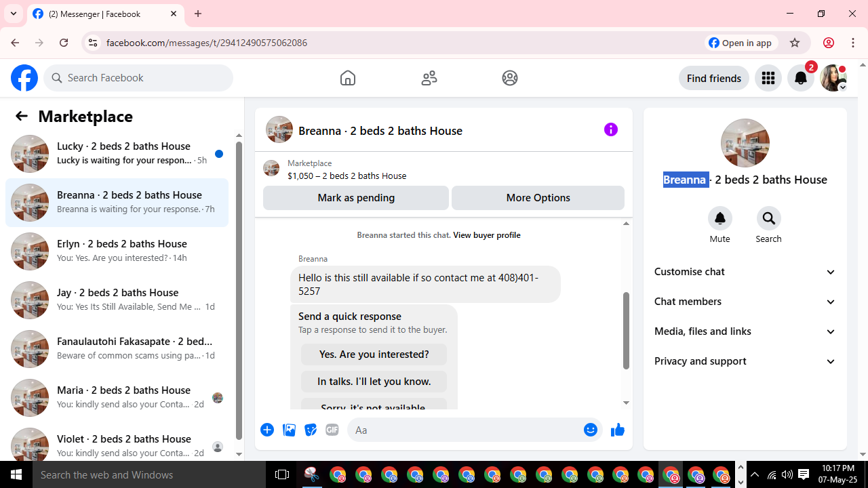
Task: Focus the Search Facebook field
Action: click(138, 78)
